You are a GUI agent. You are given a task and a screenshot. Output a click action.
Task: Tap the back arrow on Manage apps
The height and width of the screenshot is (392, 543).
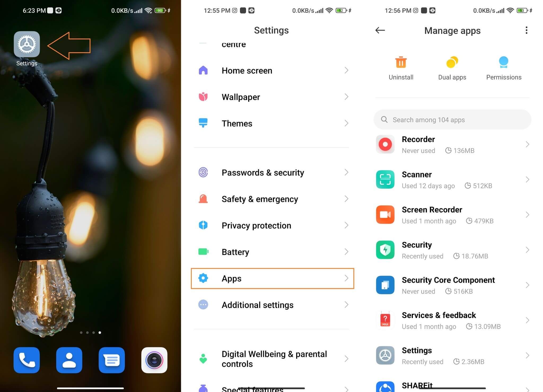(380, 30)
